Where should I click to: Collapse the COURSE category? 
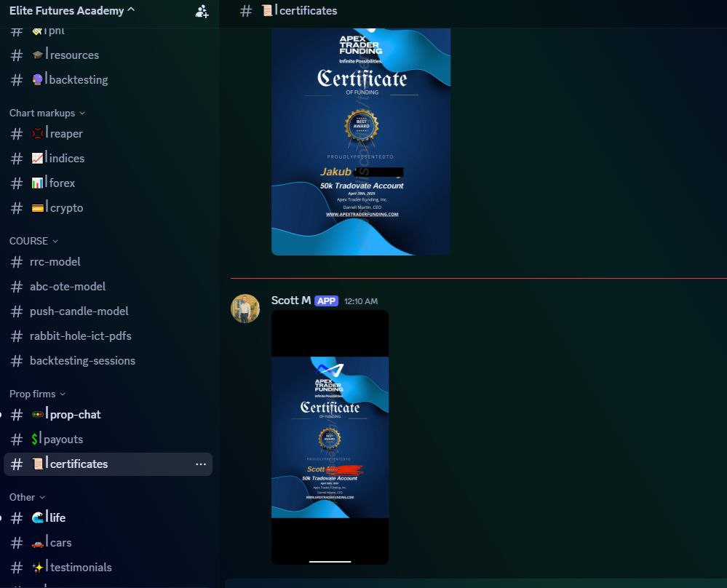33,241
